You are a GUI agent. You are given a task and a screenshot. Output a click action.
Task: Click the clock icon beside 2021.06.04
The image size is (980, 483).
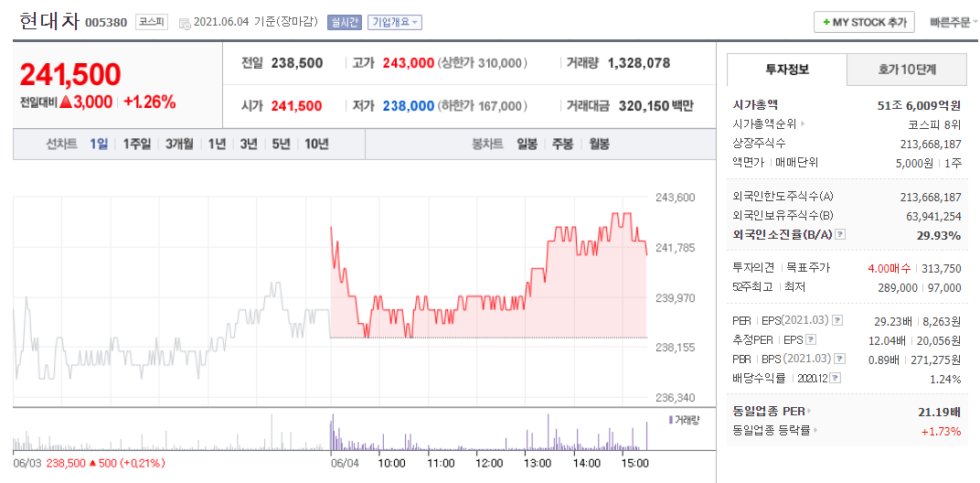pyautogui.click(x=185, y=23)
